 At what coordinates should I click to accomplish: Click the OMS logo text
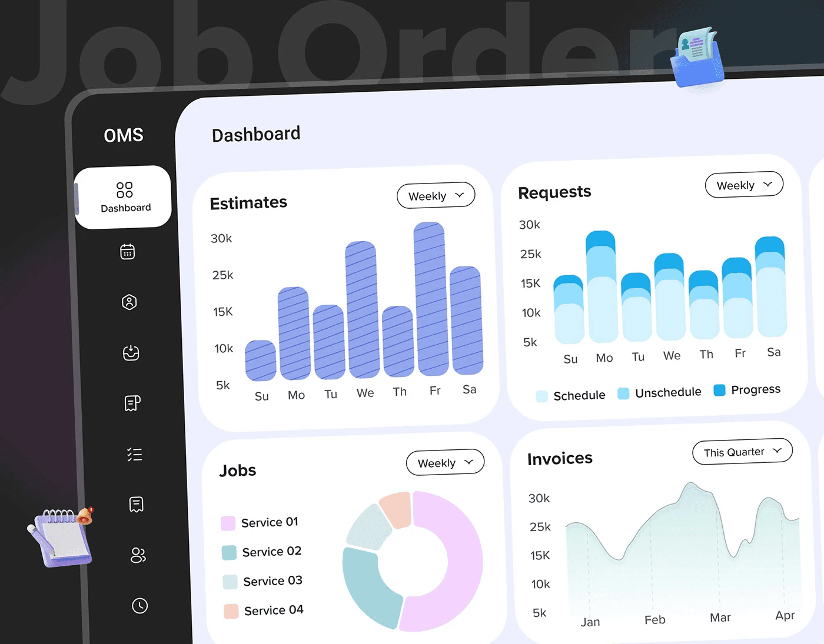pyautogui.click(x=124, y=135)
